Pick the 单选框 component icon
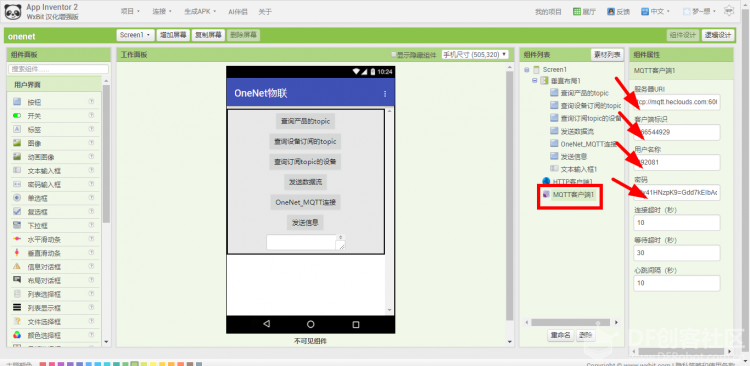The image size is (750, 366). [x=17, y=197]
